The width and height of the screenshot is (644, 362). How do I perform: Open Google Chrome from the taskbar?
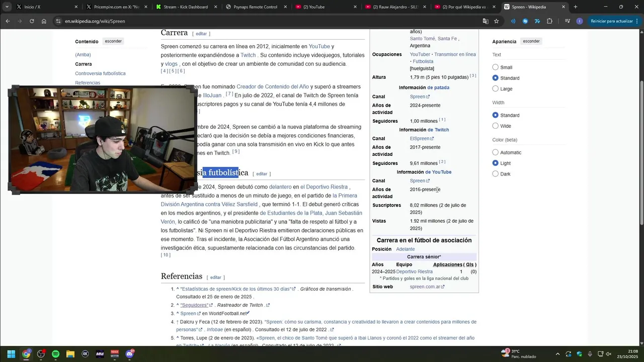pyautogui.click(x=26, y=354)
